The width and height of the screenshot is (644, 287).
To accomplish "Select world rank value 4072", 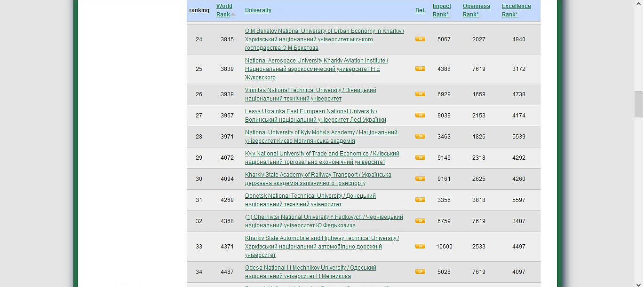I will pyautogui.click(x=227, y=158).
